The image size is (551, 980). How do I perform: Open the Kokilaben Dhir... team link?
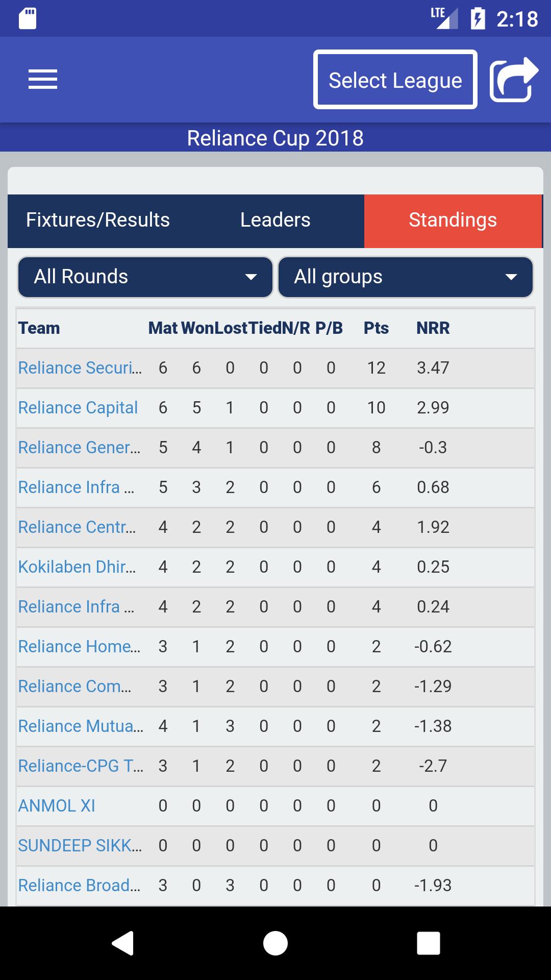point(77,567)
